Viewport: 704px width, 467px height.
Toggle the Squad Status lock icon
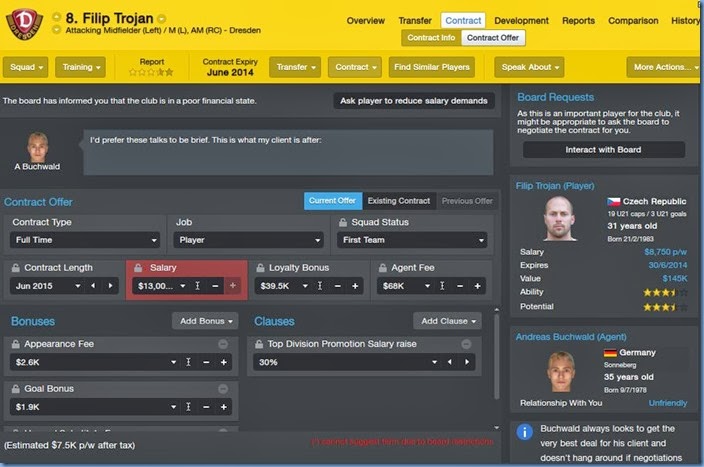[x=343, y=222]
